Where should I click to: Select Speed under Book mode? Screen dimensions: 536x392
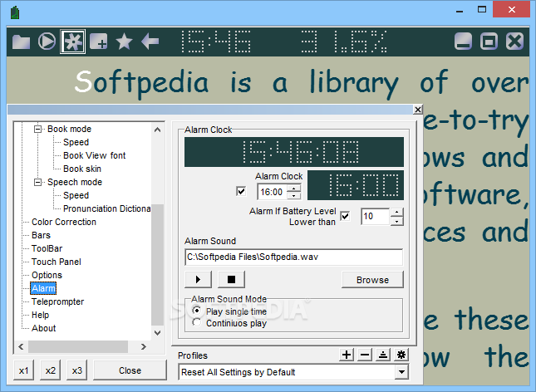pos(76,142)
